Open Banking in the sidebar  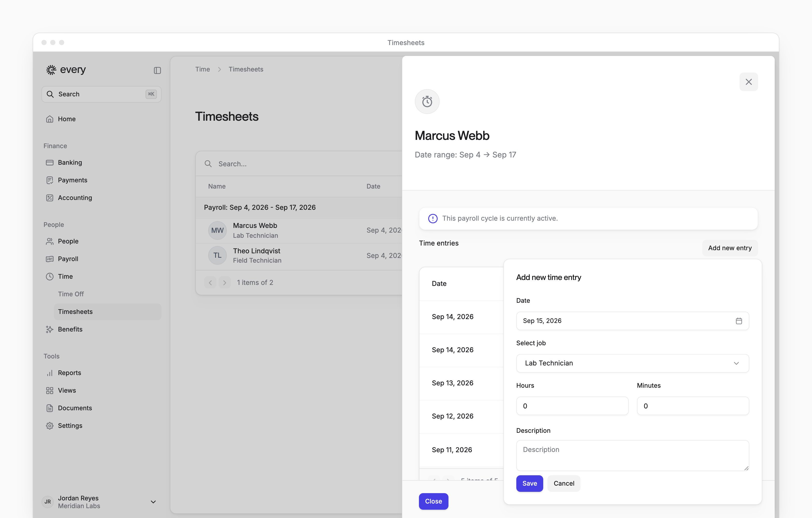(70, 162)
